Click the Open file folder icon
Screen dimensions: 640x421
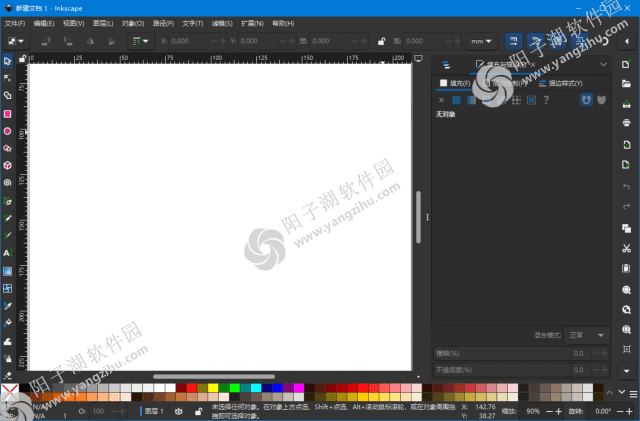(x=626, y=84)
